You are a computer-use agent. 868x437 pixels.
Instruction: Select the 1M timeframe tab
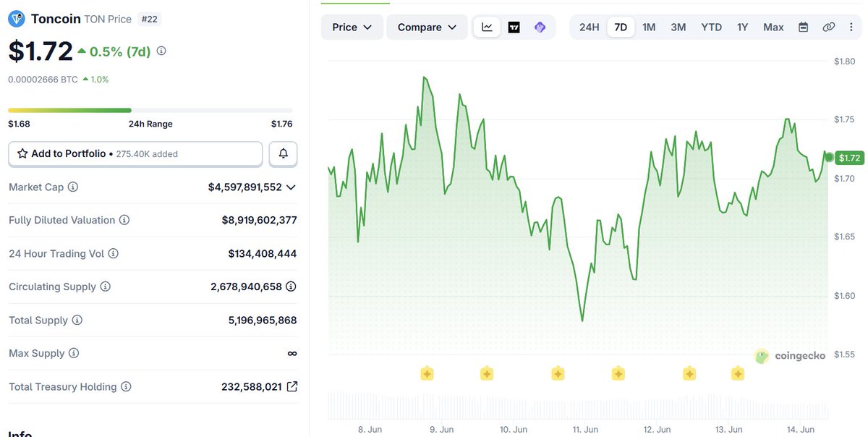pyautogui.click(x=649, y=27)
